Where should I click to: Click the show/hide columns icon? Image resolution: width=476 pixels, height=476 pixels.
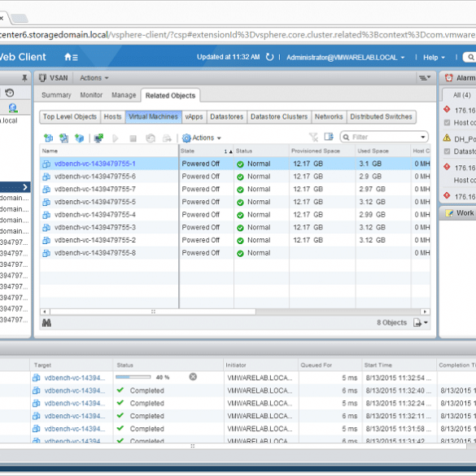[x=329, y=137]
